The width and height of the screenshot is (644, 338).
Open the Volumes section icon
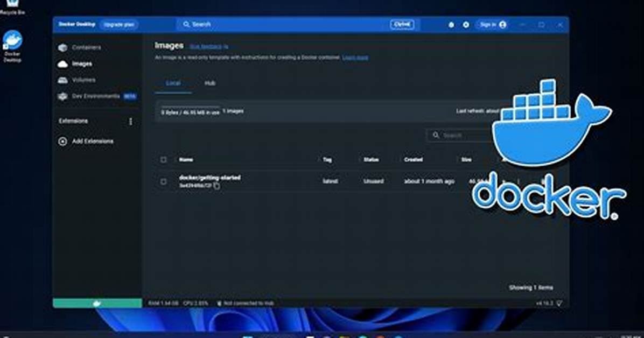[x=62, y=80]
